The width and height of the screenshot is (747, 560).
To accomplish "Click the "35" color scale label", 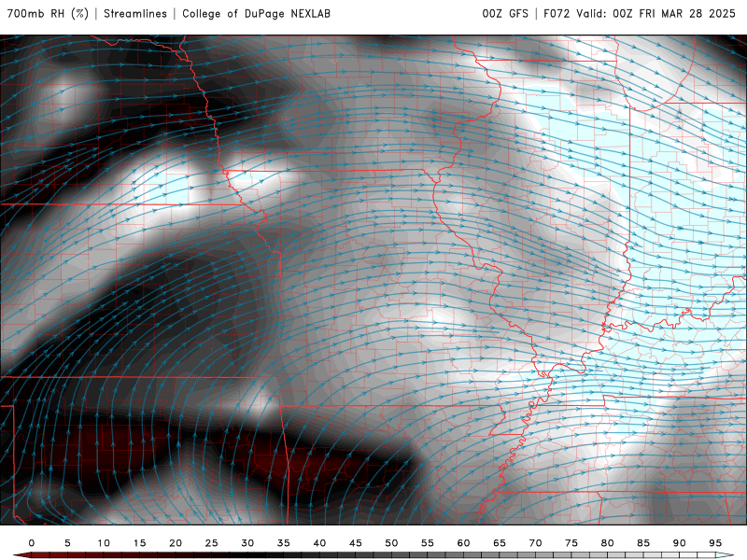I will click(284, 543).
